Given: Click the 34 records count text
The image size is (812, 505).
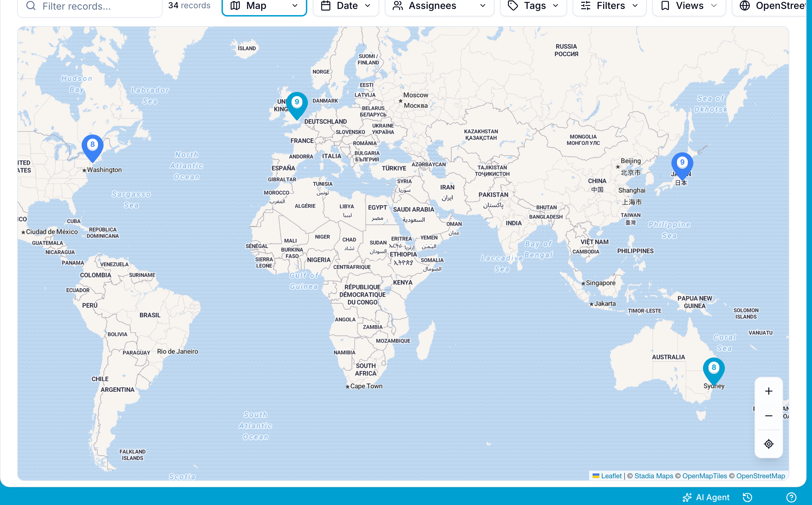Looking at the screenshot, I should (189, 5).
